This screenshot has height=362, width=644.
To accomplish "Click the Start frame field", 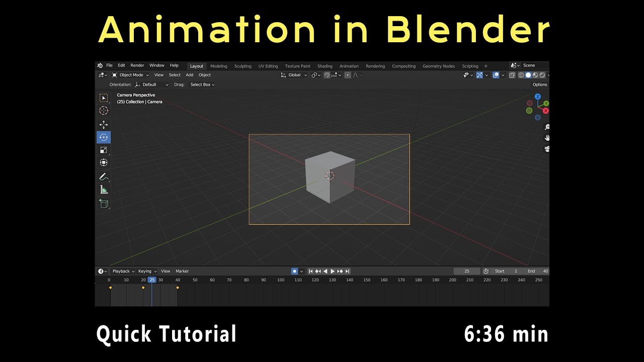I will [x=506, y=271].
